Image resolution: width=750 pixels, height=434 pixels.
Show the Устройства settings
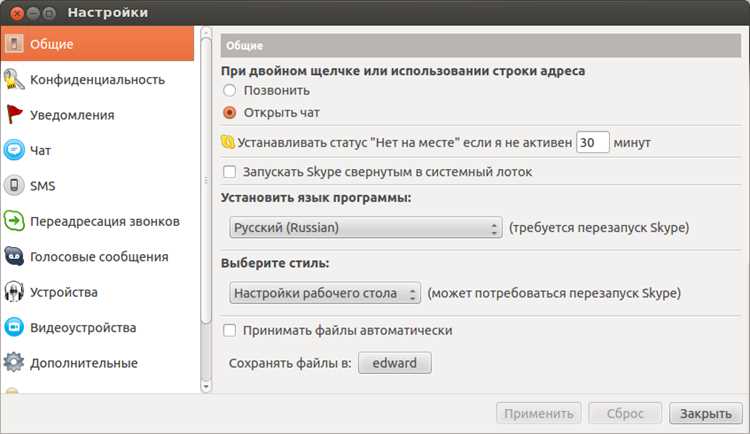pos(98,292)
